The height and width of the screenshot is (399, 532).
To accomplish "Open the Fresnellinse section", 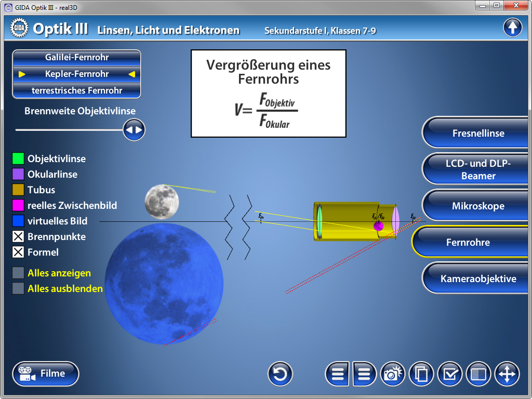I will pos(478,134).
